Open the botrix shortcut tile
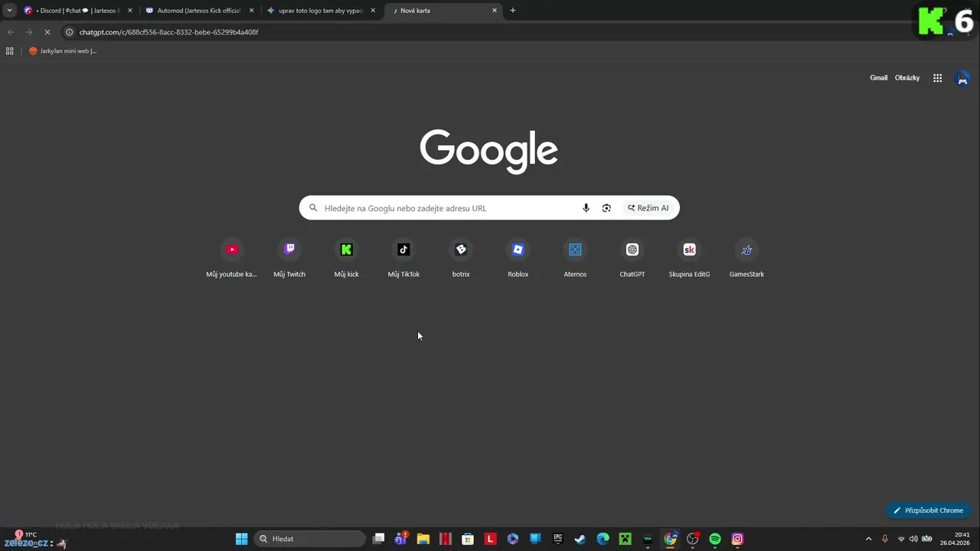The width and height of the screenshot is (980, 551). 461,259
